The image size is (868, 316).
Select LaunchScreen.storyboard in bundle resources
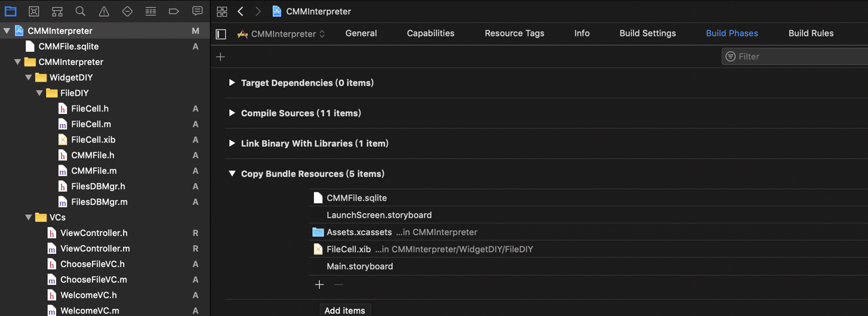click(x=379, y=215)
